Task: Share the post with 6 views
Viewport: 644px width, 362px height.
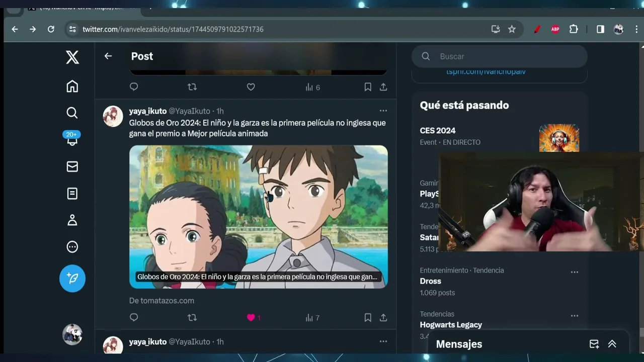Action: pos(383,87)
